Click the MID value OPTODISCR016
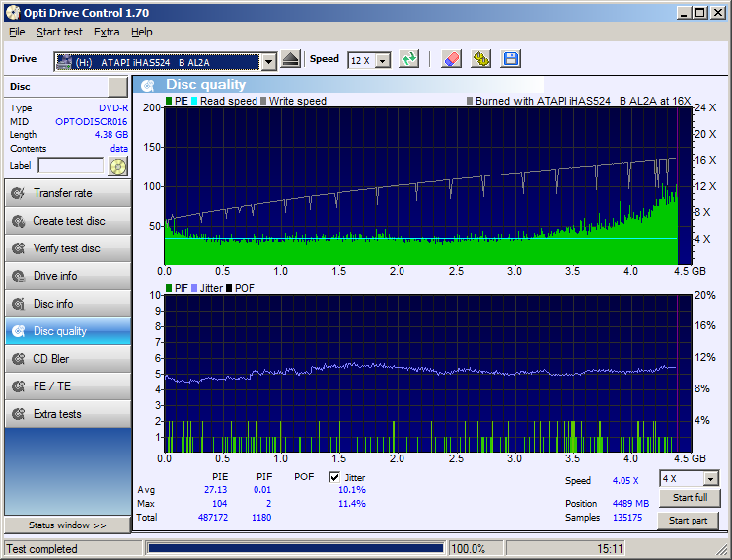This screenshot has height=560, width=732. click(x=92, y=122)
